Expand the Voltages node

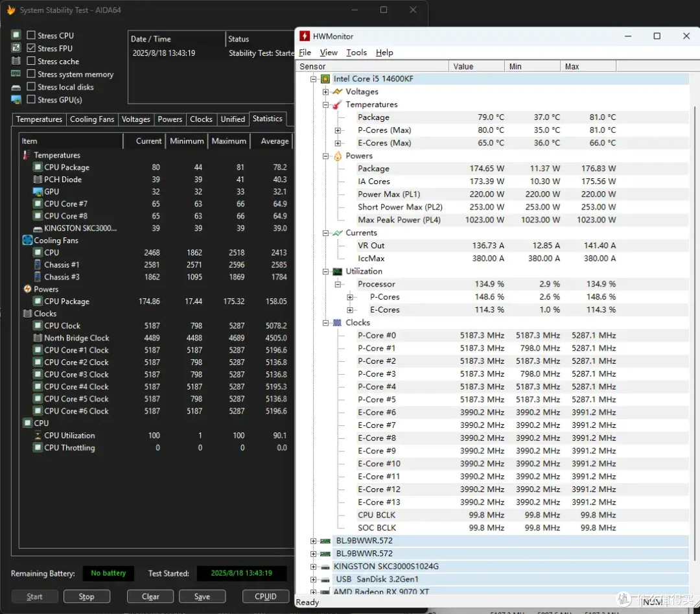pos(326,92)
